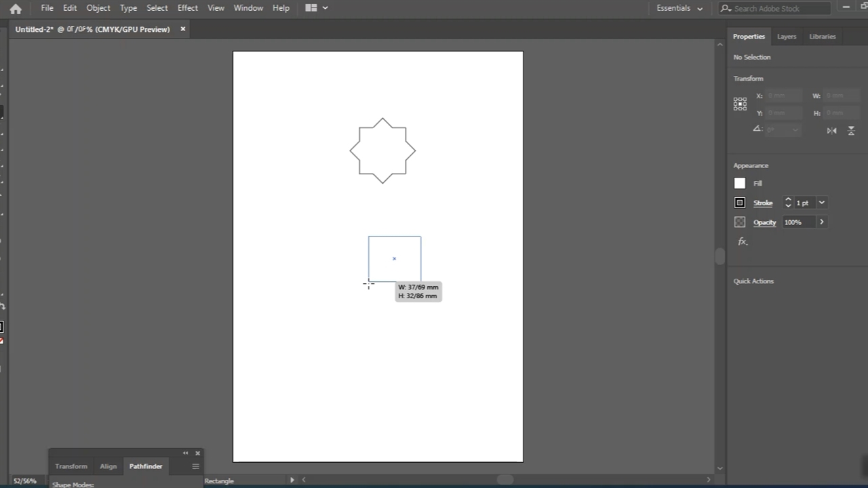Click the reference point grid in Transform
Image resolution: width=868 pixels, height=488 pixels.
point(740,104)
